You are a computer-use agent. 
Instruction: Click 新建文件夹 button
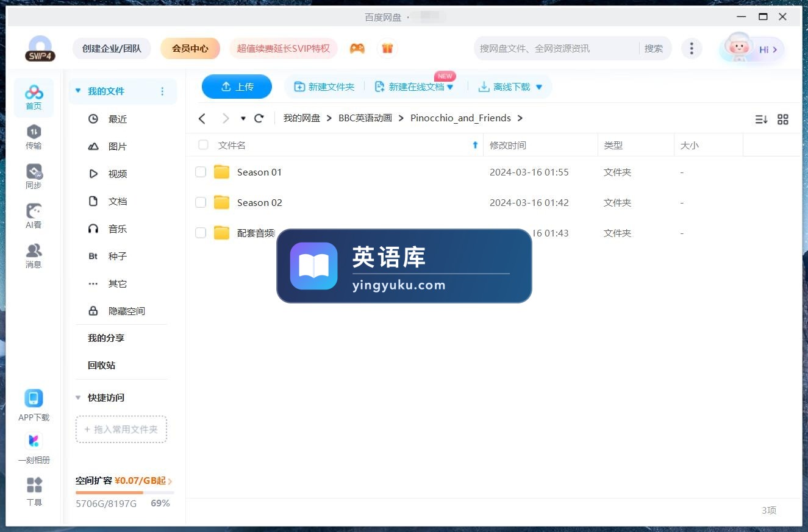324,87
